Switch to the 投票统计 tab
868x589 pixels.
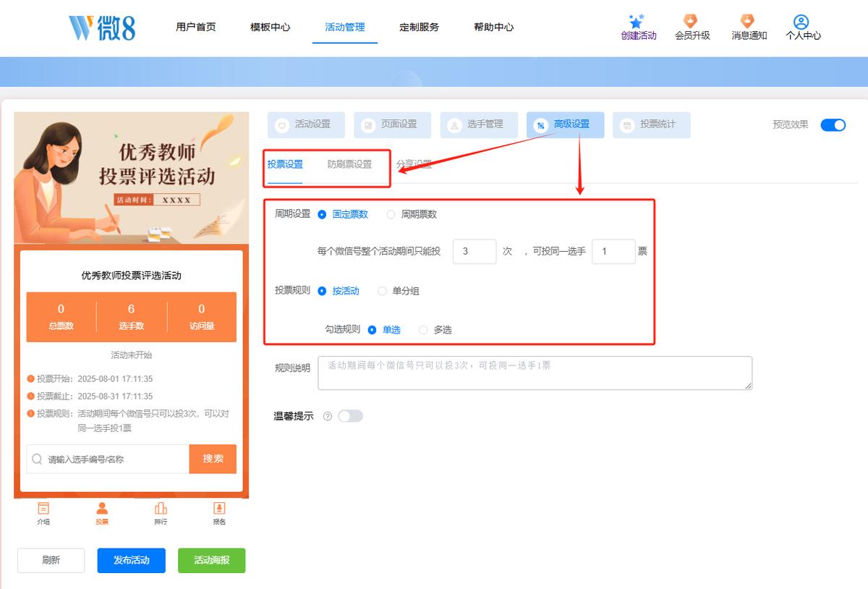pos(651,124)
